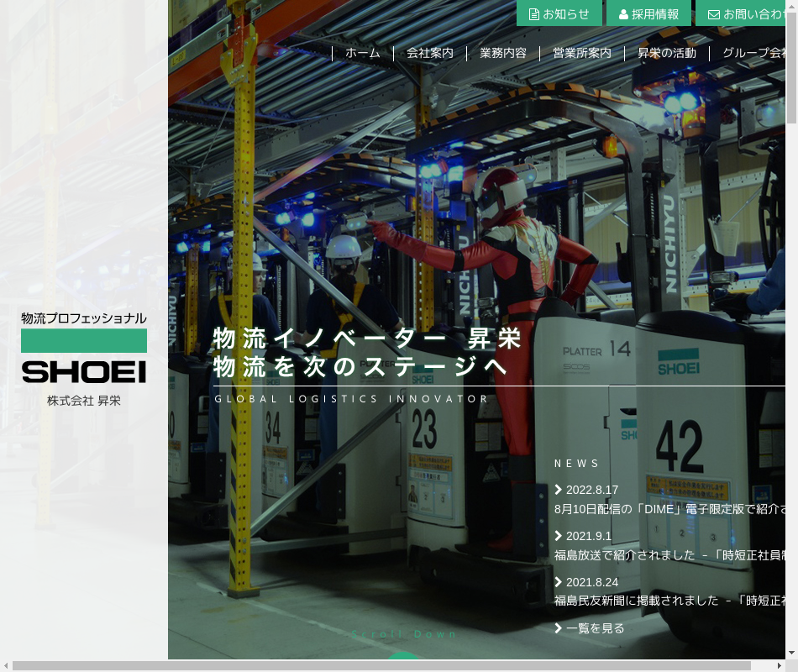The height and width of the screenshot is (672, 798).
Task: Click chevron beside 2021.9.1 news date
Action: click(x=559, y=536)
